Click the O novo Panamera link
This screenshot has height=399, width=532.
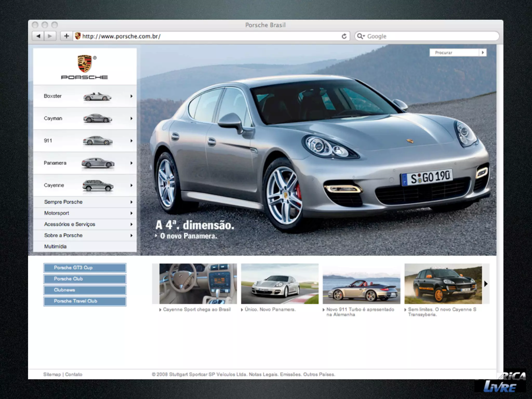[x=188, y=236]
